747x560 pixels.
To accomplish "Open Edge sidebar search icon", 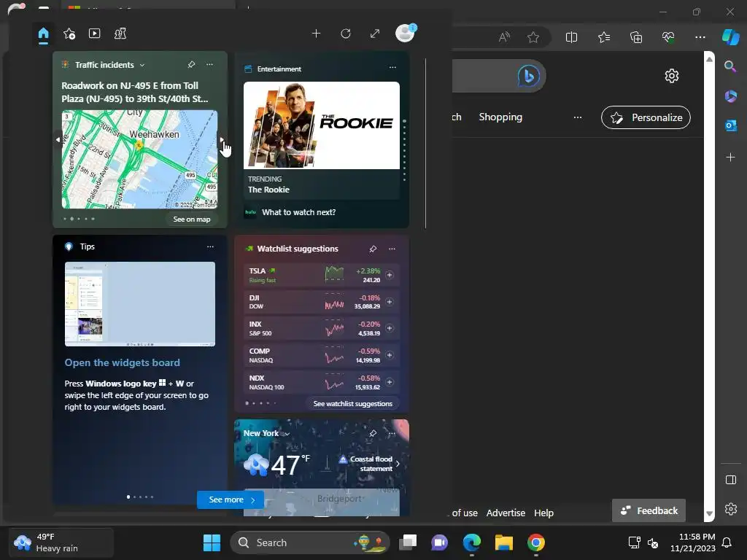I will point(730,66).
